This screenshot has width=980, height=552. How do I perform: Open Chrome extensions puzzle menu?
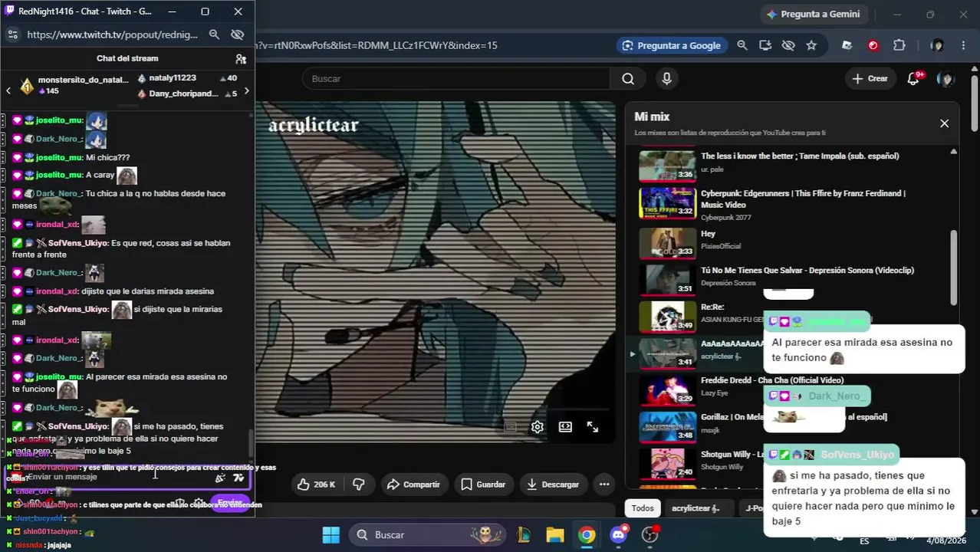tap(899, 45)
